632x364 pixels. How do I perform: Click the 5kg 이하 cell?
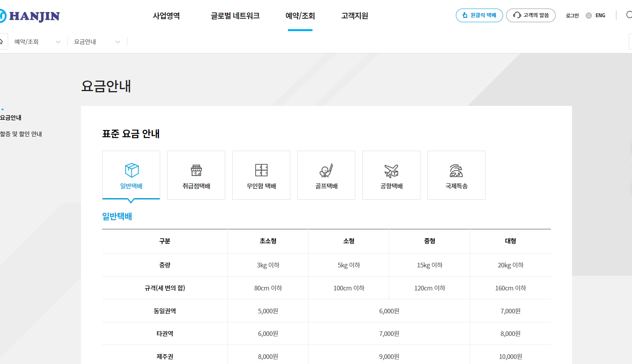click(x=349, y=265)
